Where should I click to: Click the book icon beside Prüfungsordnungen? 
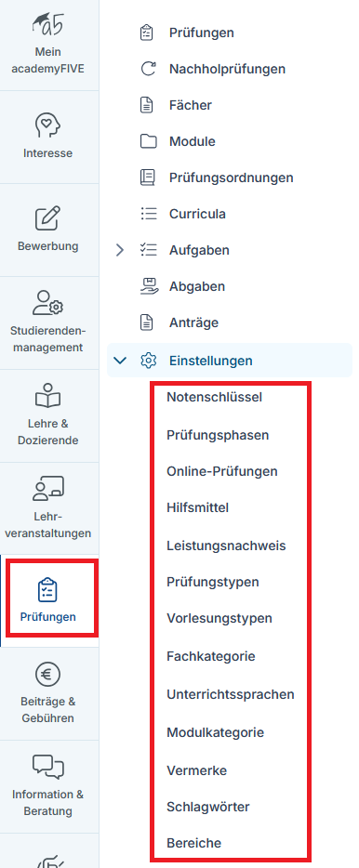(x=147, y=178)
